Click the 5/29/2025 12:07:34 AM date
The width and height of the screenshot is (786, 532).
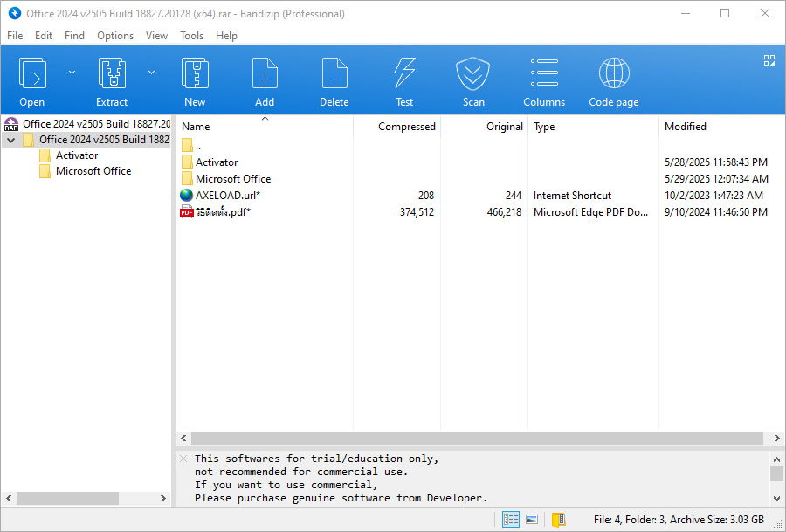click(716, 178)
